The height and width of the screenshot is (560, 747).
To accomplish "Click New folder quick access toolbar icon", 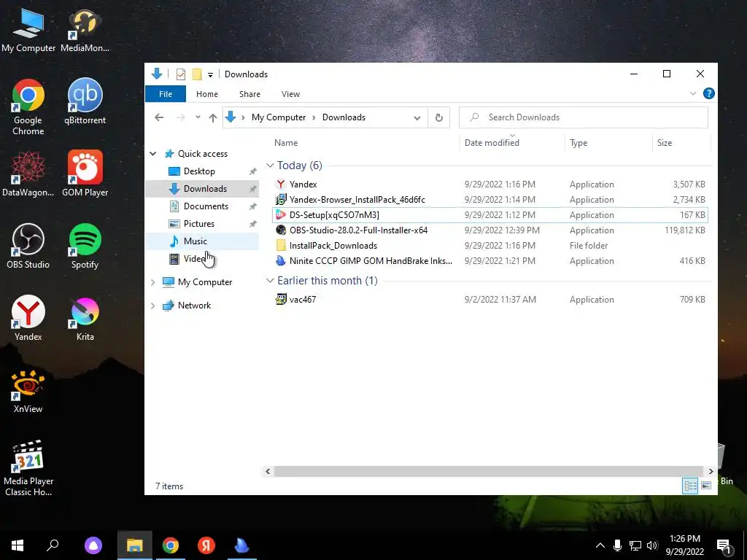I will 197,74.
